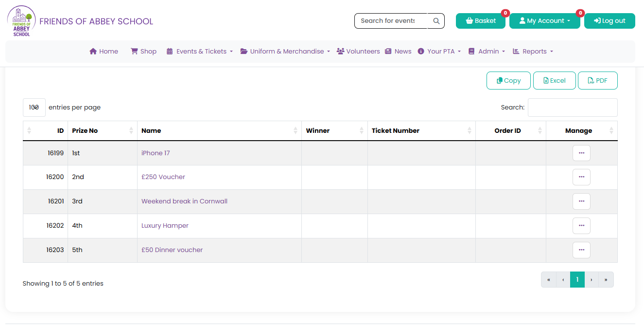Focus the table Search field
The width and height of the screenshot is (644, 327).
coord(573,108)
